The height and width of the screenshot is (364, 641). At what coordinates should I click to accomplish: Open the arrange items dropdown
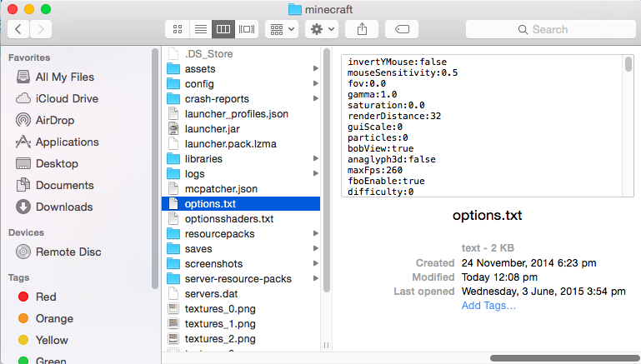coord(282,29)
